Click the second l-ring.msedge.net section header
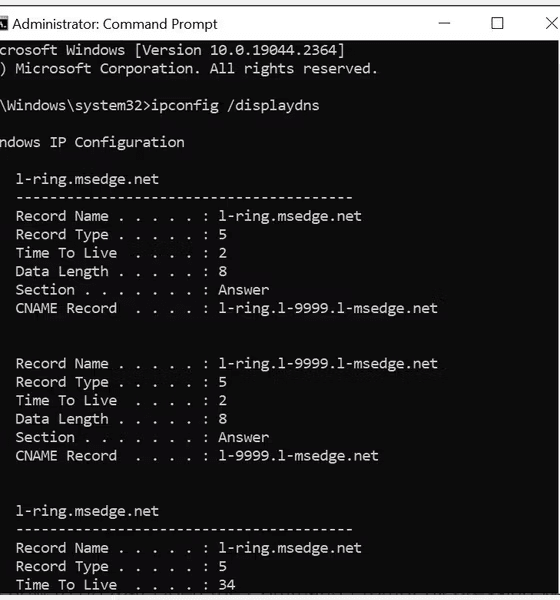The width and height of the screenshot is (560, 600). [87, 511]
